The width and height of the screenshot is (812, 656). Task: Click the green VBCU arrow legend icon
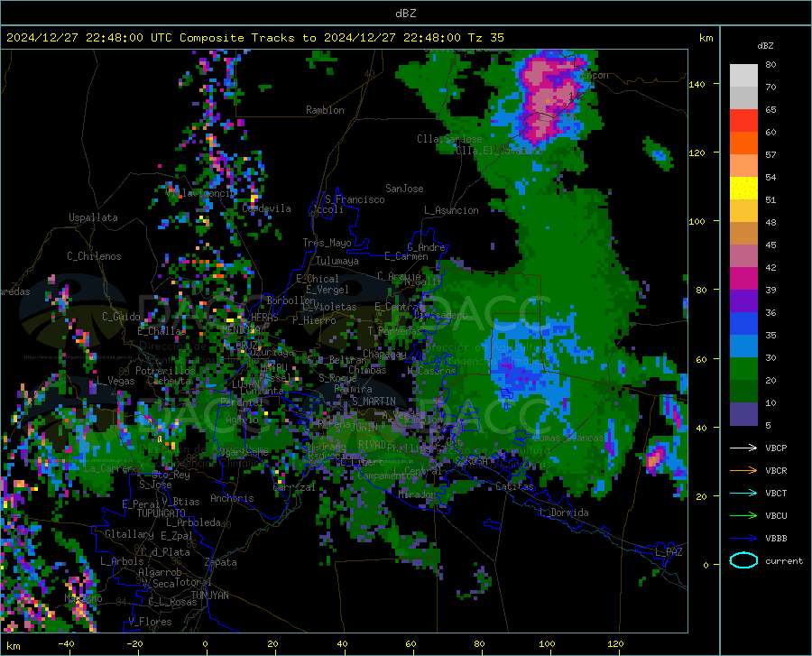(743, 515)
